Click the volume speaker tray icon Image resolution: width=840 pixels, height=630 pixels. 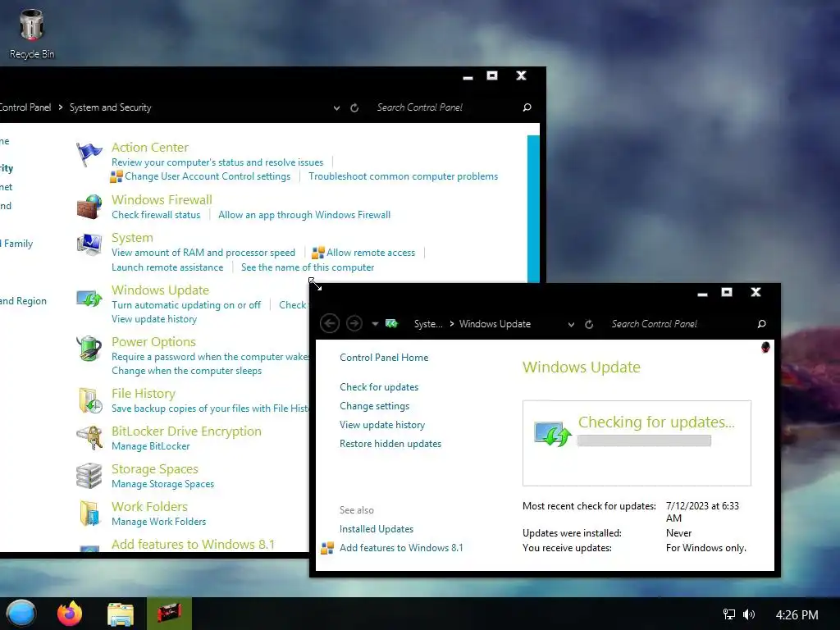(x=749, y=614)
